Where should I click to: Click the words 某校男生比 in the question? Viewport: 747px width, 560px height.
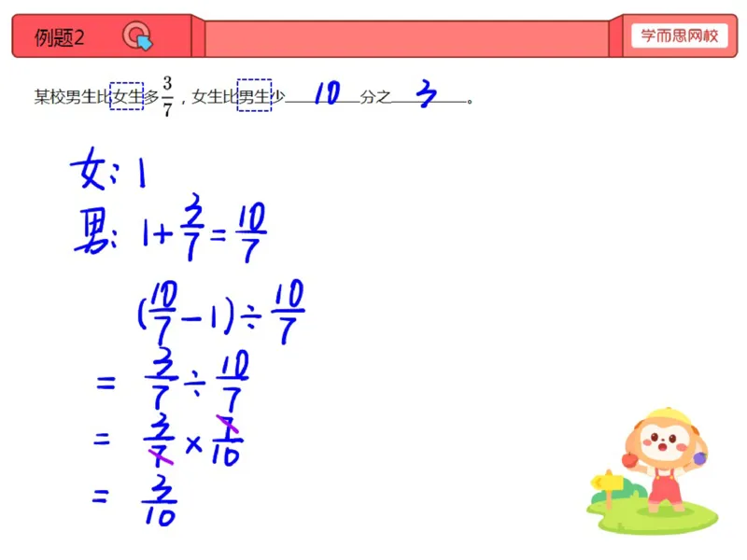pyautogui.click(x=72, y=97)
